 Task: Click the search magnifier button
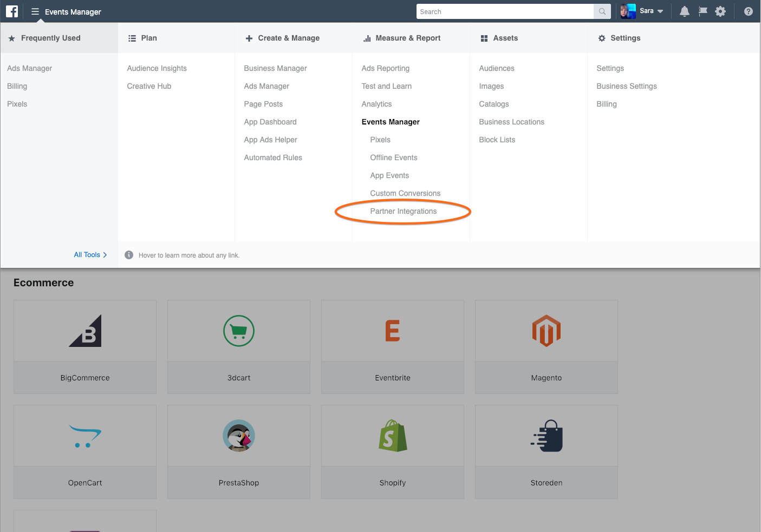pyautogui.click(x=602, y=11)
